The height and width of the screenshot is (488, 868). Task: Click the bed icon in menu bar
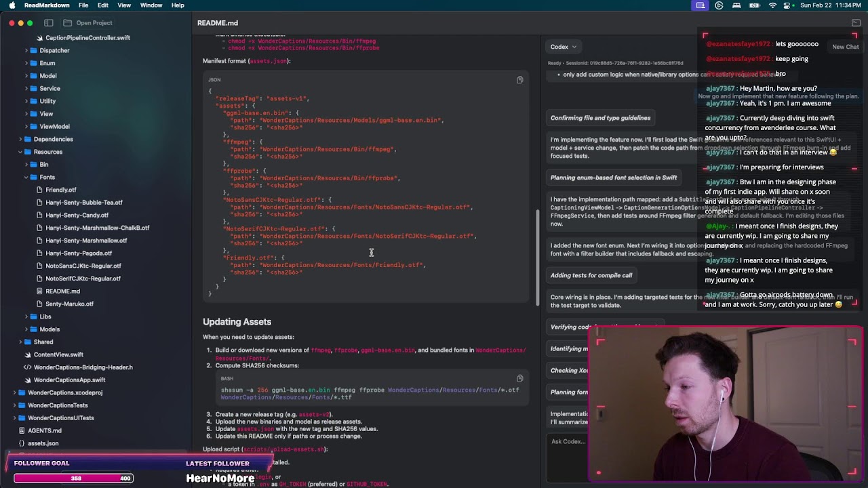(x=736, y=5)
